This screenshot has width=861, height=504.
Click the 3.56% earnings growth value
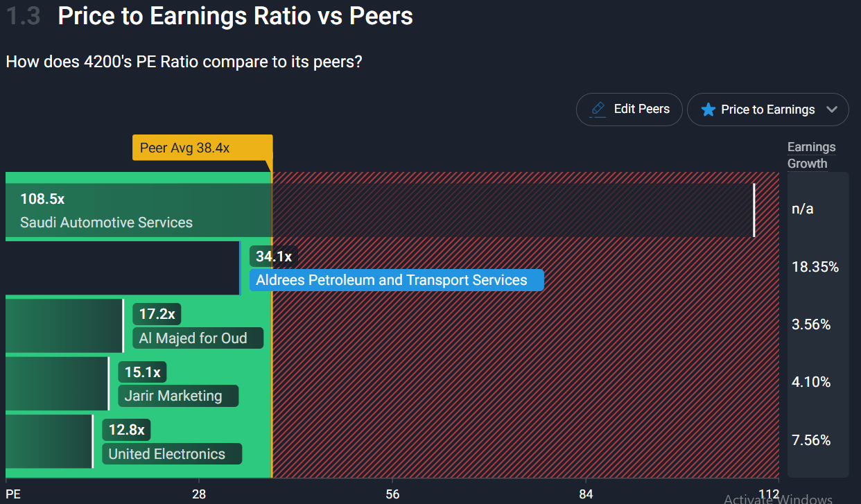(811, 324)
